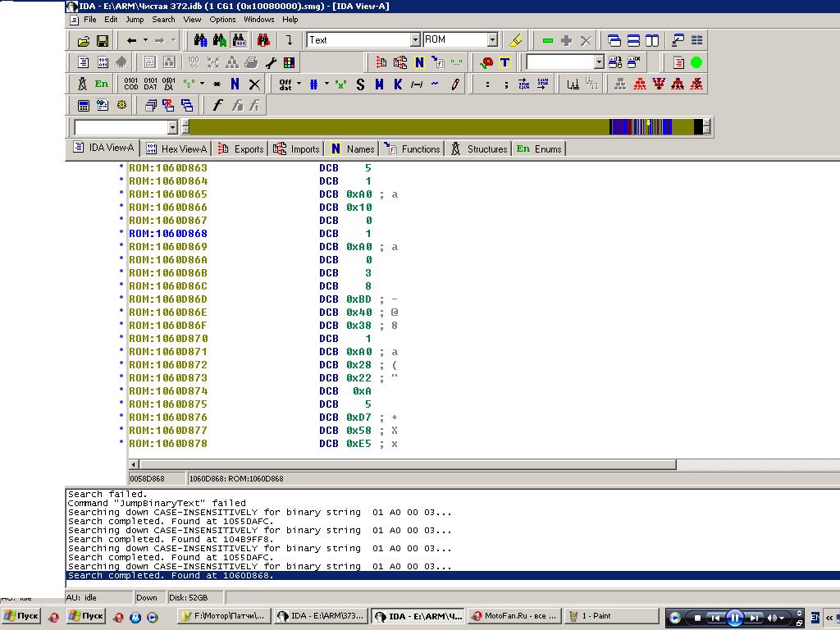The image size is (840, 630).
Task: Switch to the Exports tab
Action: click(x=241, y=149)
